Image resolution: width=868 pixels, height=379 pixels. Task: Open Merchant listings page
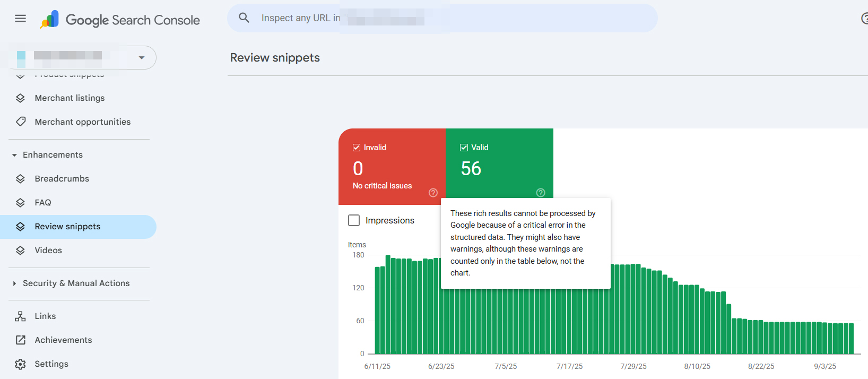[x=70, y=98]
